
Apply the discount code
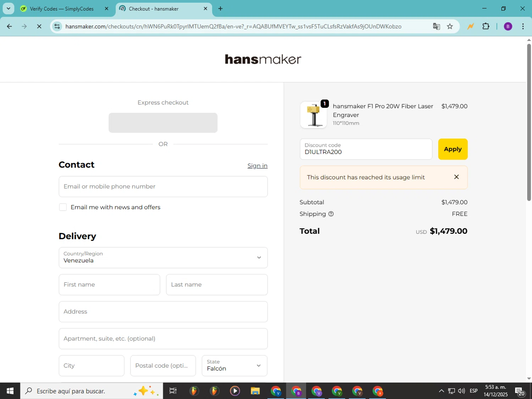tap(453, 149)
